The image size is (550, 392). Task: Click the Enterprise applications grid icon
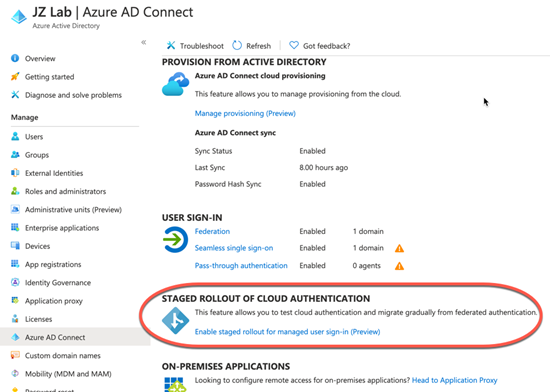[x=15, y=228]
